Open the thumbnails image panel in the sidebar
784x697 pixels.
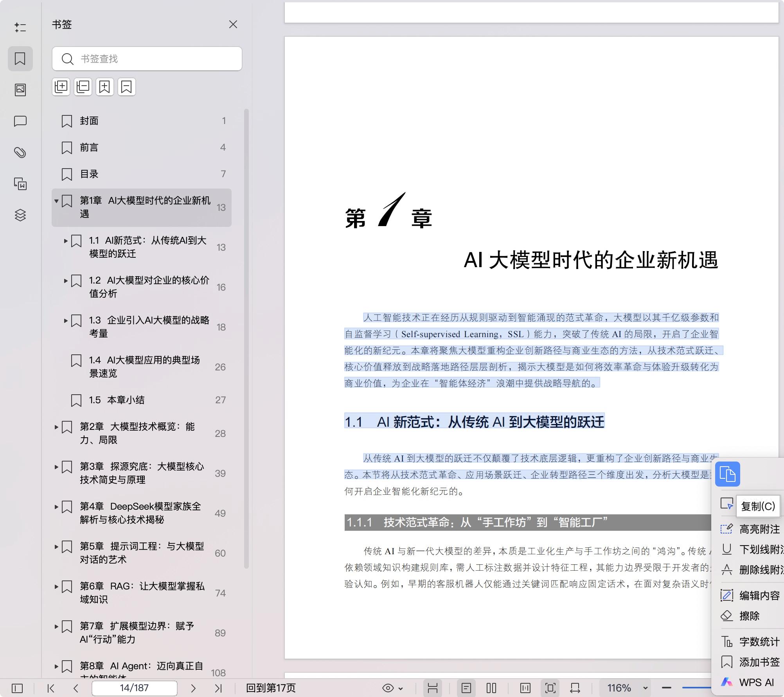pyautogui.click(x=20, y=89)
